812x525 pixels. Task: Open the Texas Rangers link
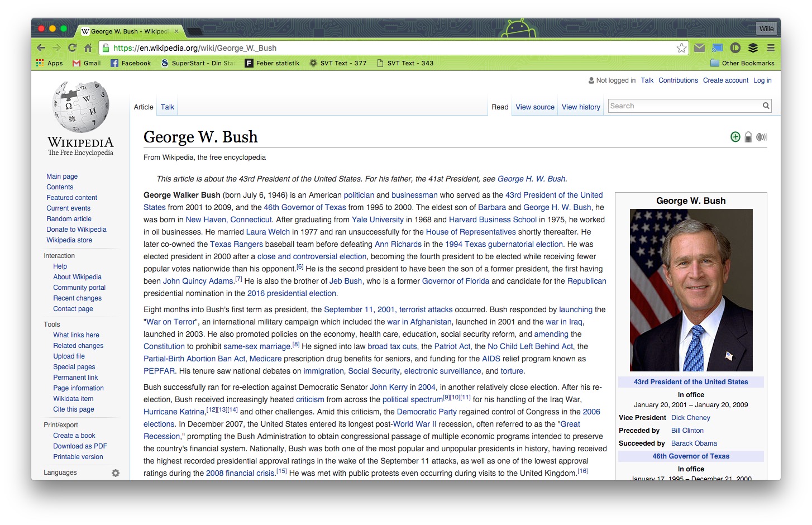pos(236,244)
